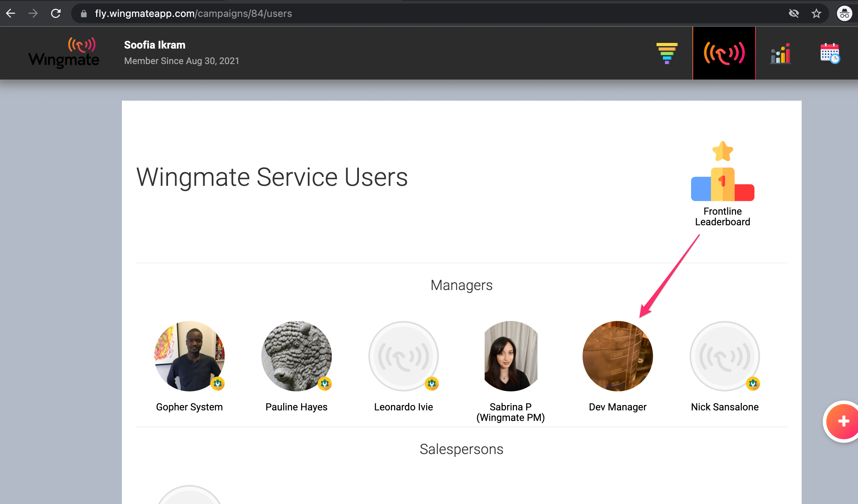Click the badge on Gopher System's avatar
The image size is (858, 504).
pyautogui.click(x=218, y=384)
